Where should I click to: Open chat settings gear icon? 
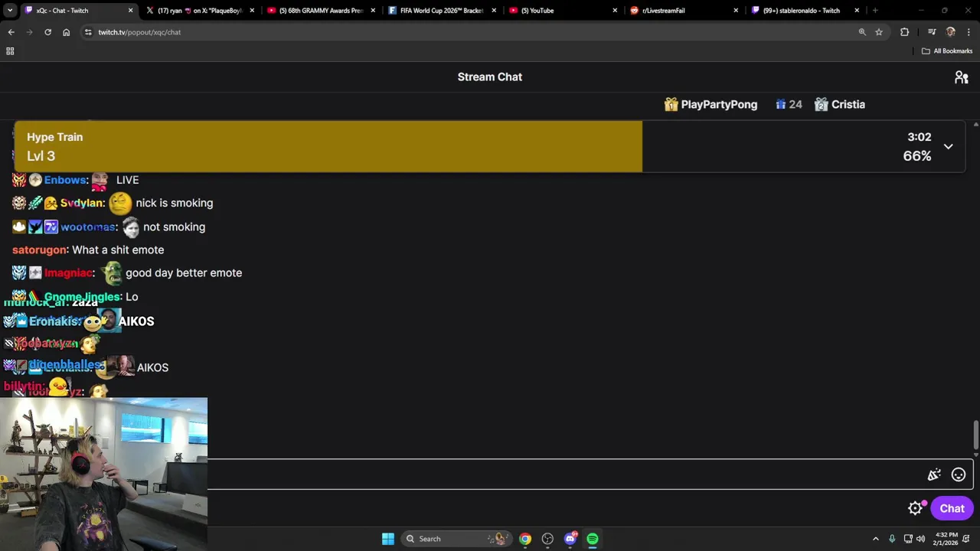point(916,508)
